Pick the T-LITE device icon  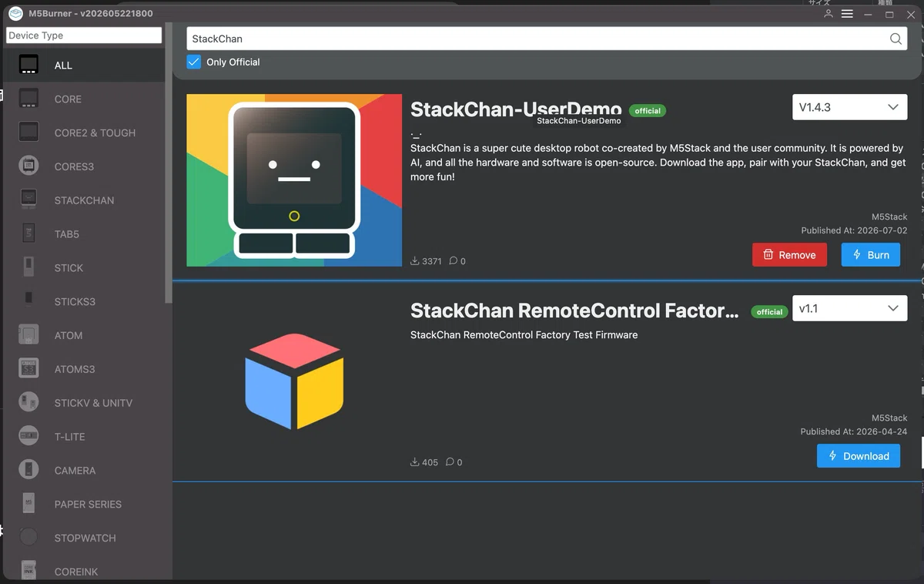(x=28, y=436)
